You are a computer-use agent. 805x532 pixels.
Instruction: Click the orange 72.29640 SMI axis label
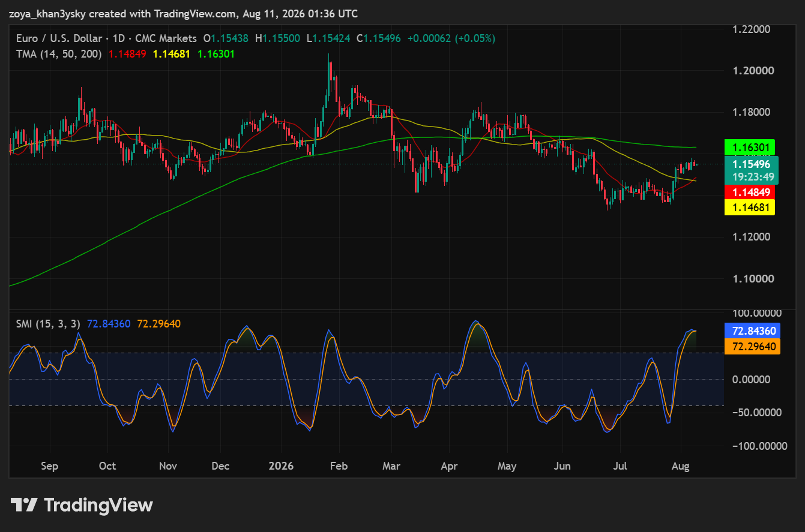click(752, 347)
